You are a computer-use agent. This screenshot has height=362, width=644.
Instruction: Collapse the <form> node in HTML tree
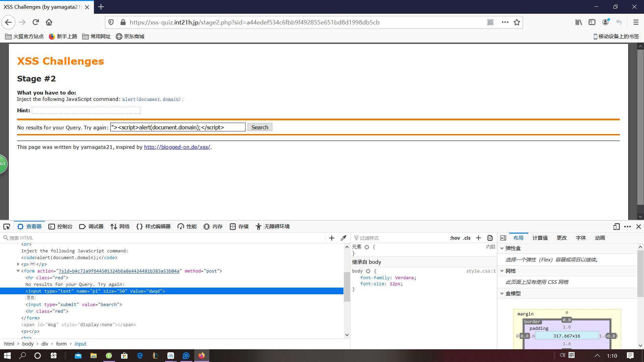[x=18, y=271]
